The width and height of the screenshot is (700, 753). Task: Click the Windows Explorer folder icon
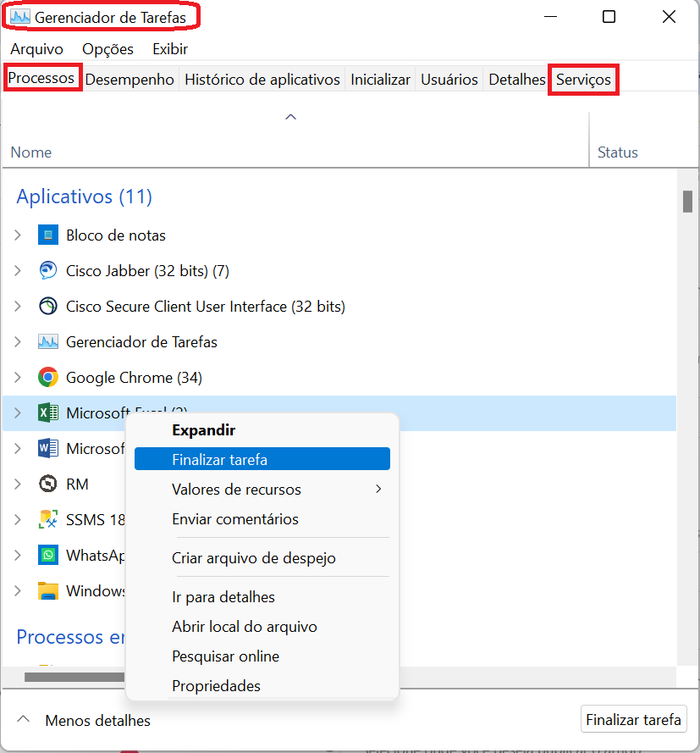coord(48,590)
